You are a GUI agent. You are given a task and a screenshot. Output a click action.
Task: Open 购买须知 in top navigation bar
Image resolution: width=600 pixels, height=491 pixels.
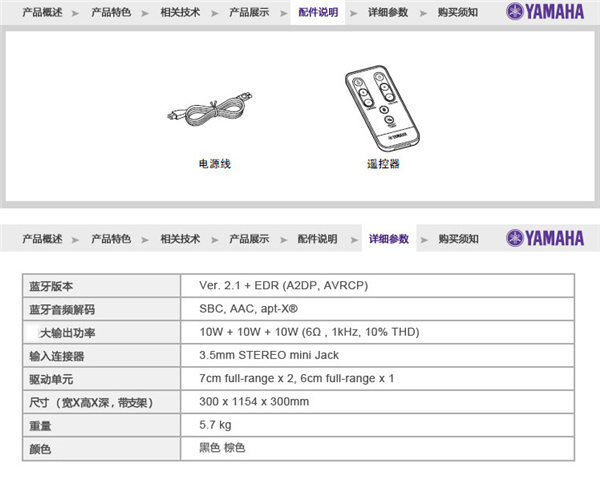click(457, 13)
